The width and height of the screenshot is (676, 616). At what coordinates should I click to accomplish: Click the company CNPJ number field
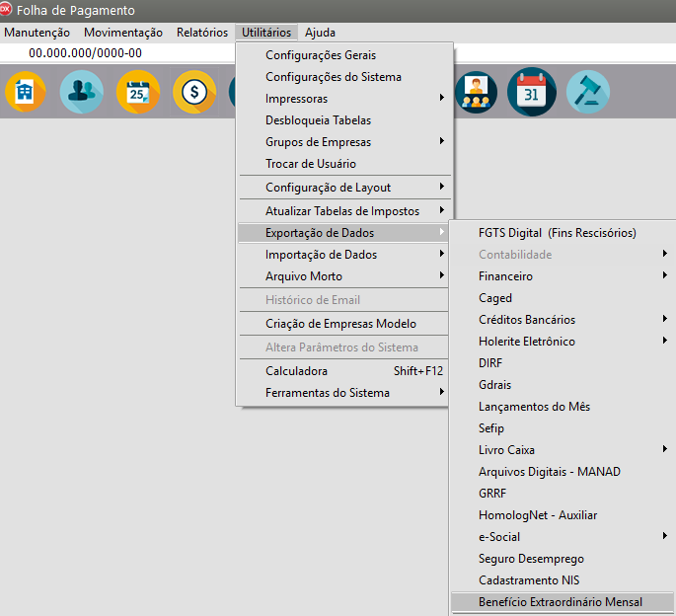pos(85,53)
